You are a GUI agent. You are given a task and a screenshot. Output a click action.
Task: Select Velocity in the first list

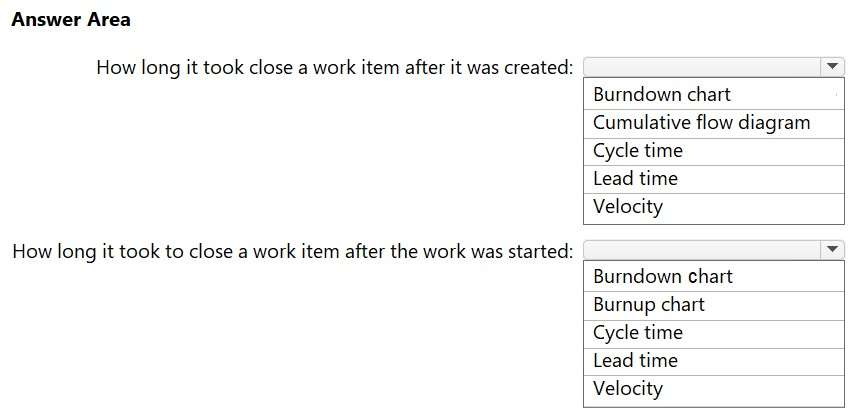pyautogui.click(x=627, y=207)
